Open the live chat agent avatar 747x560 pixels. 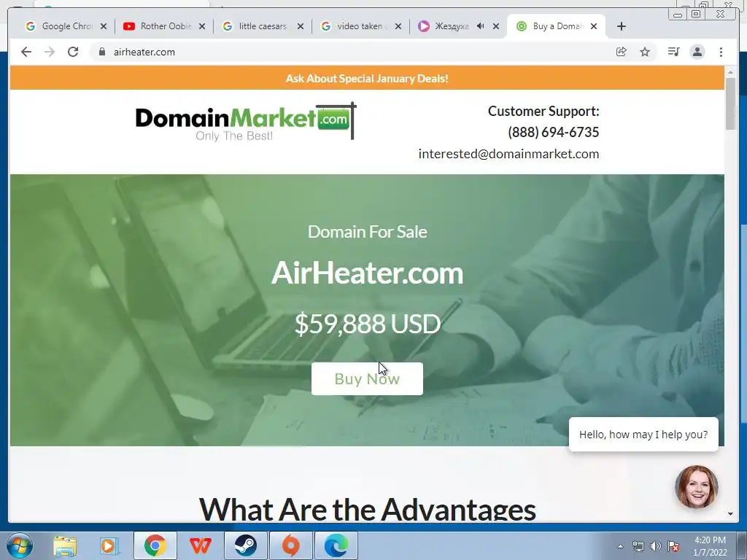pos(697,486)
